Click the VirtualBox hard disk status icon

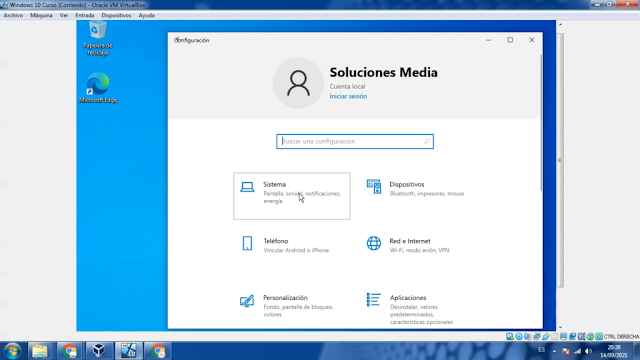click(510, 337)
